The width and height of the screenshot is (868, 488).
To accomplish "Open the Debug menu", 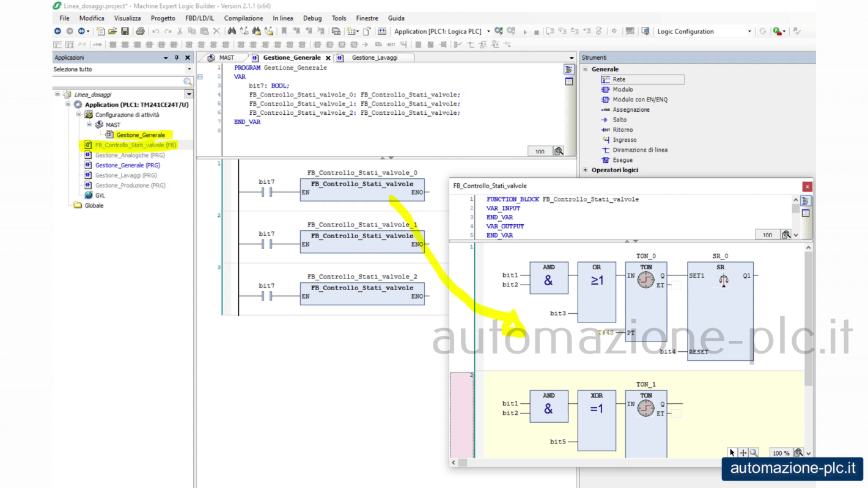I will [x=312, y=18].
